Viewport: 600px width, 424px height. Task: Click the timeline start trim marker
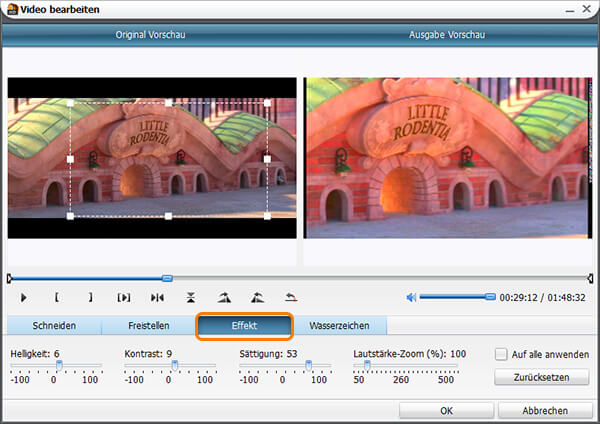pos(9,279)
